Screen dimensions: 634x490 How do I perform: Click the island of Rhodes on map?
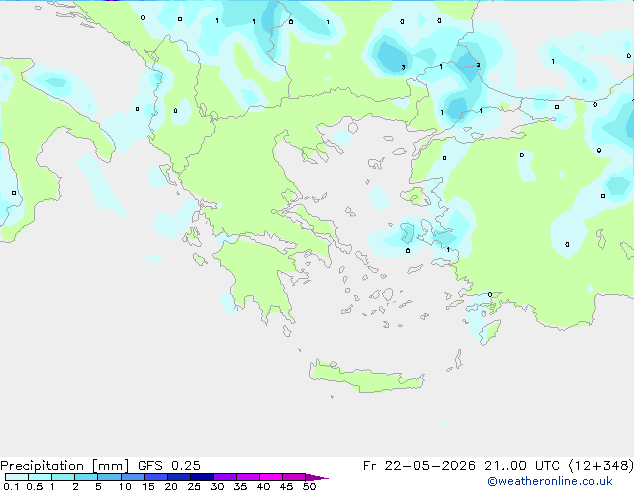tap(490, 332)
